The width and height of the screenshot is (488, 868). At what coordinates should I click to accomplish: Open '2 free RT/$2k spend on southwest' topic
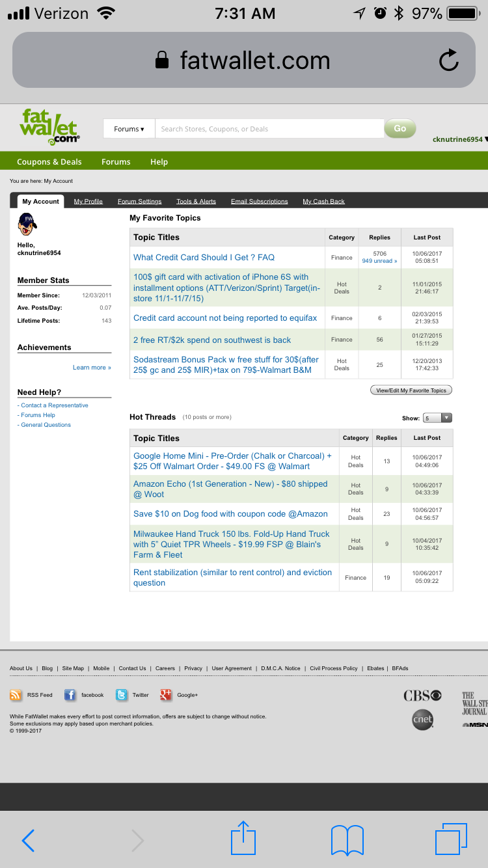212,340
